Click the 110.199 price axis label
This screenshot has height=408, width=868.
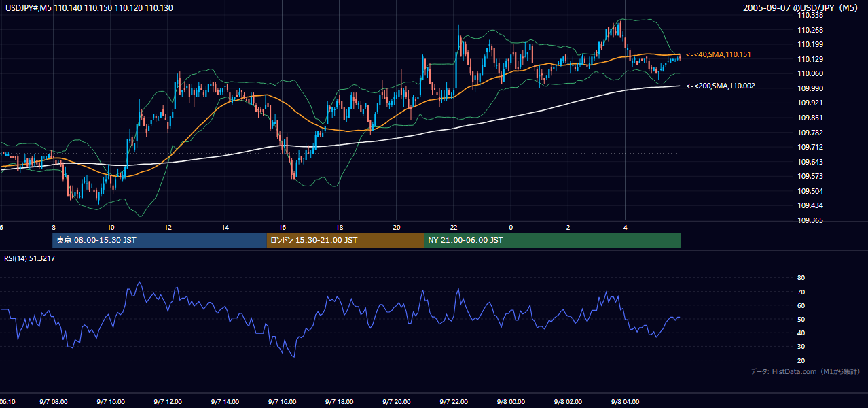click(x=811, y=45)
